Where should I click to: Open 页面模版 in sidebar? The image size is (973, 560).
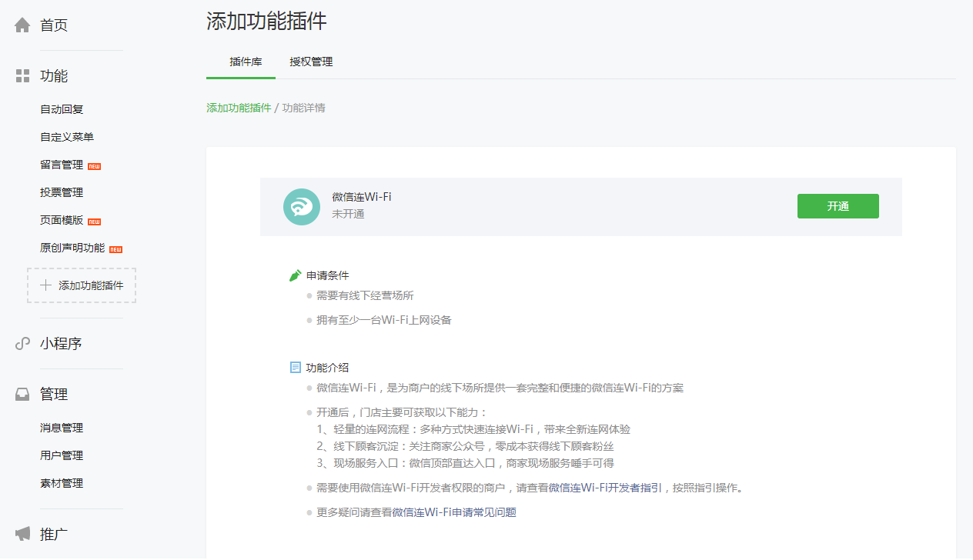[62, 220]
